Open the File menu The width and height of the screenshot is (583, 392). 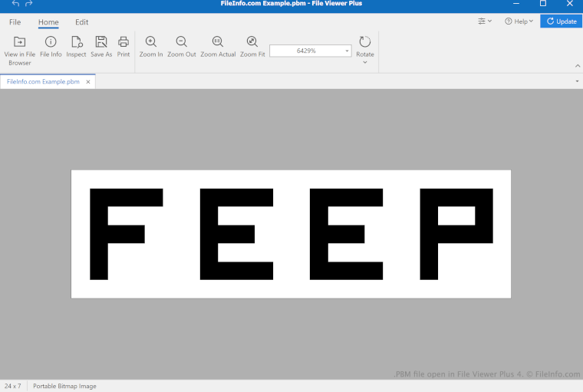[x=15, y=22]
